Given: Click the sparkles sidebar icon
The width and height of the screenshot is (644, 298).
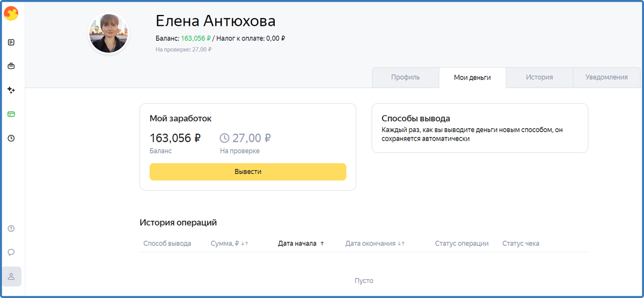Looking at the screenshot, I should 11,90.
